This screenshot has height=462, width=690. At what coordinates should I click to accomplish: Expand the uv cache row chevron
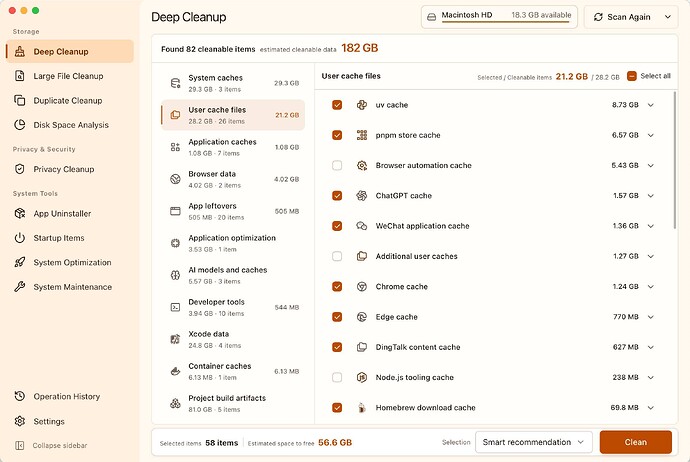tap(651, 105)
